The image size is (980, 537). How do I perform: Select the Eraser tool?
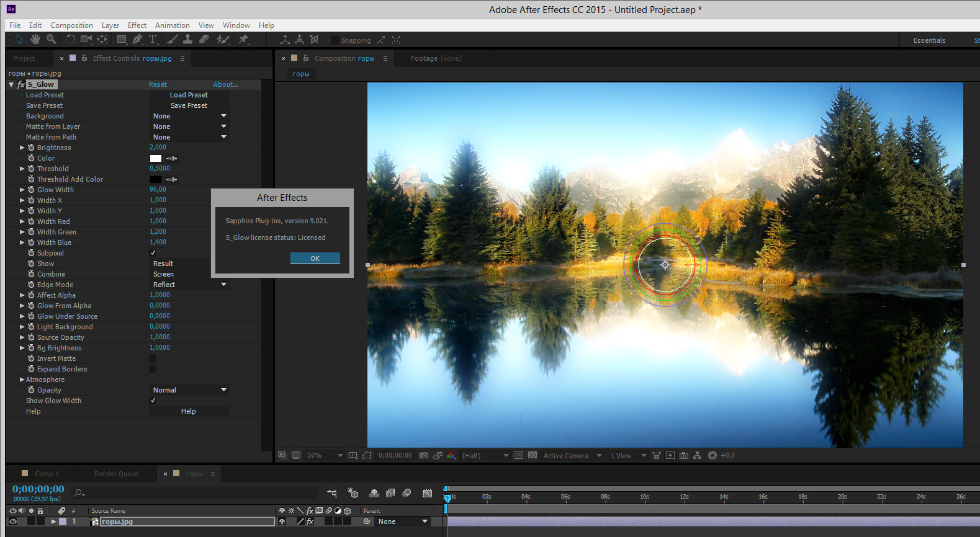point(204,40)
